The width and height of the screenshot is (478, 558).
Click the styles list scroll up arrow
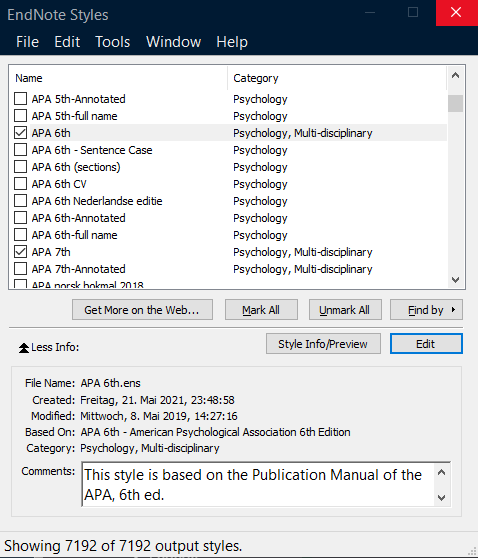[x=455, y=75]
